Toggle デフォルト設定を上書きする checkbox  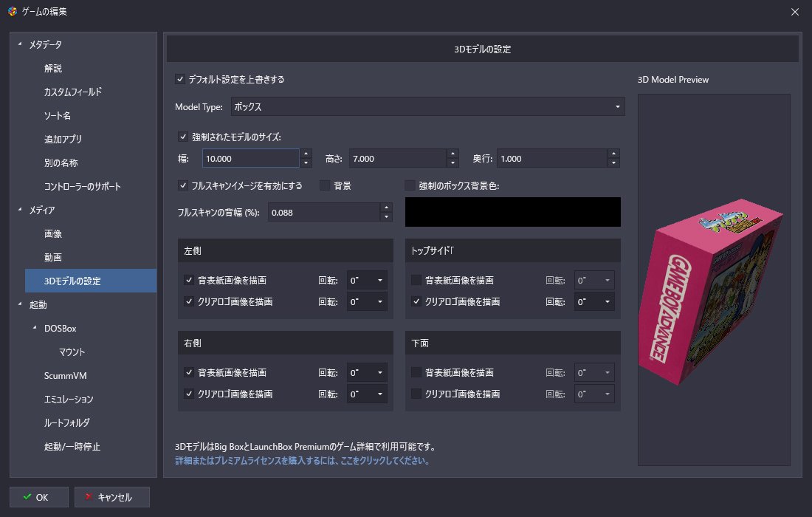pyautogui.click(x=180, y=79)
